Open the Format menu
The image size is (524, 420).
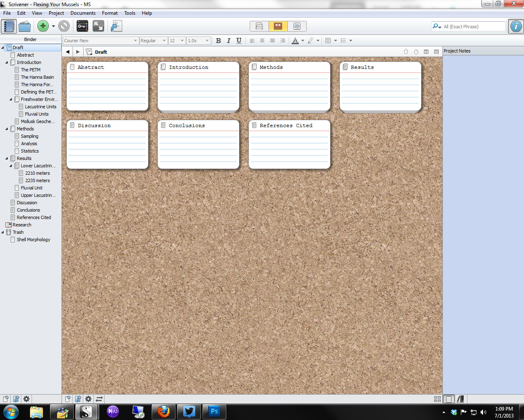[110, 13]
